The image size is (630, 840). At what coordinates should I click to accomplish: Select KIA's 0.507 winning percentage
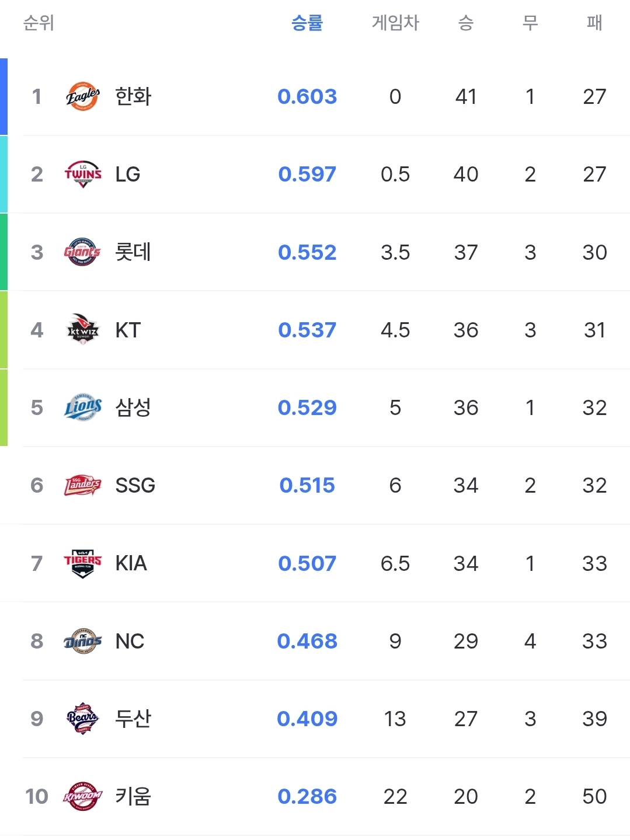(x=307, y=563)
